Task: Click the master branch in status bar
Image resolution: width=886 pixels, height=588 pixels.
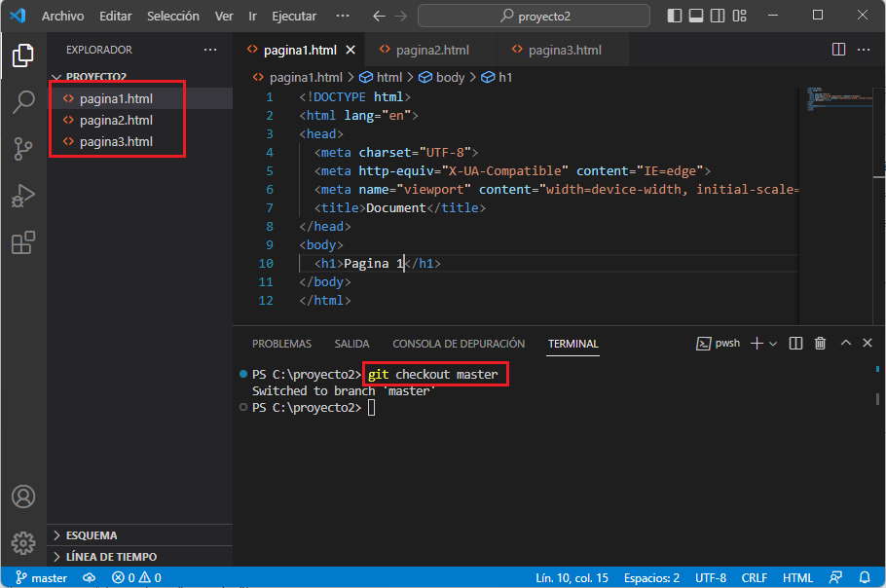Action: 41,577
